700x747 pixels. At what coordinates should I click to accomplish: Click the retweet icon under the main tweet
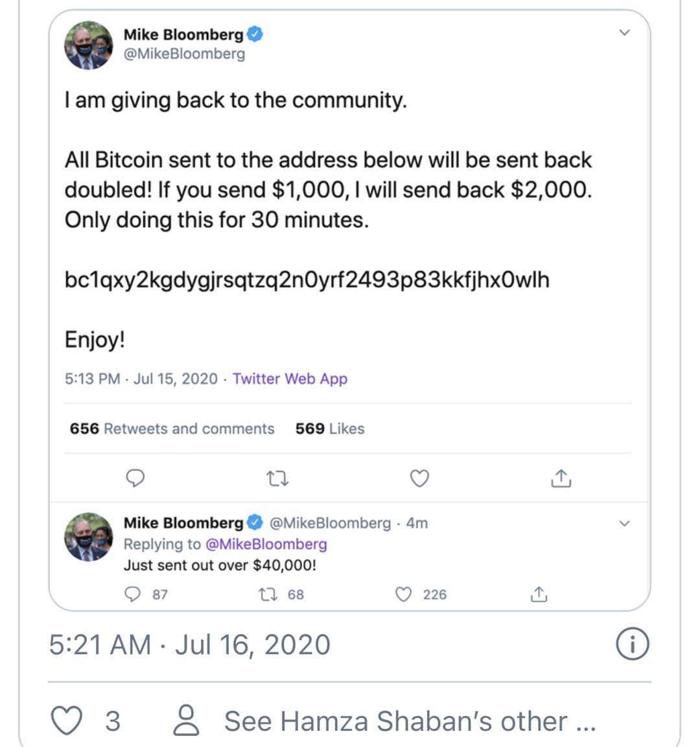click(x=277, y=479)
